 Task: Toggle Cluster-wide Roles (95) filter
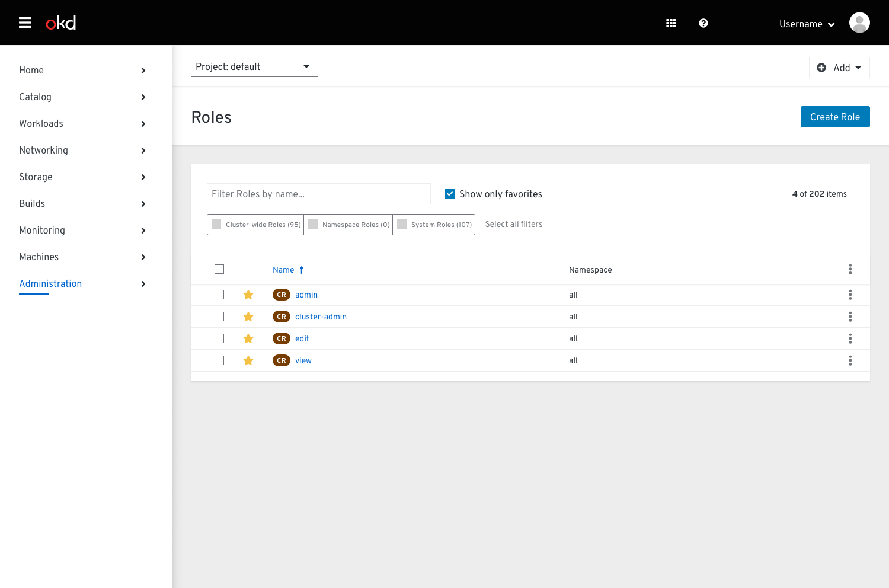(x=255, y=225)
